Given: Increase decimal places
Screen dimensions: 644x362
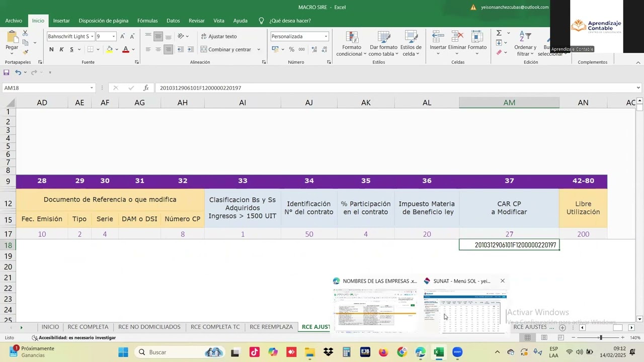Looking at the screenshot, I should (314, 49).
